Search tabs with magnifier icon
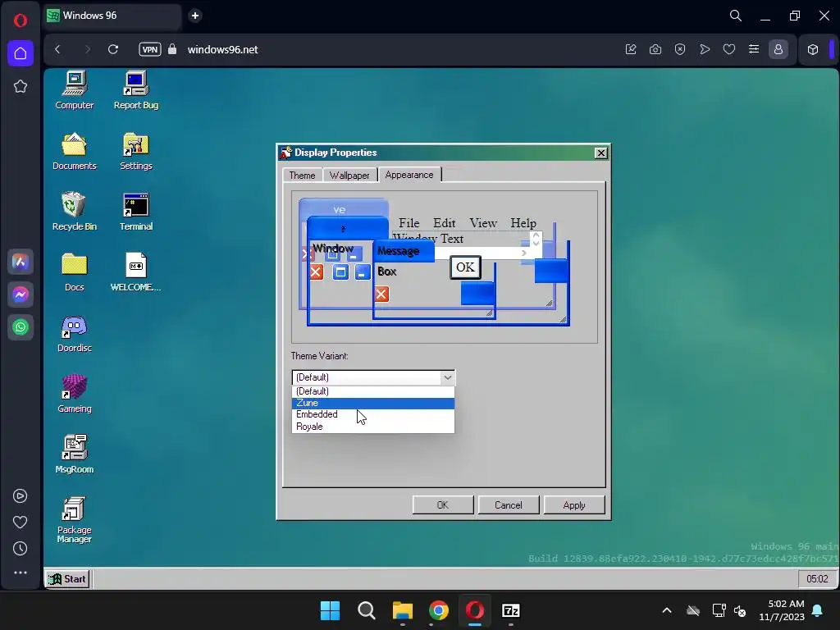The image size is (840, 630). [x=736, y=16]
